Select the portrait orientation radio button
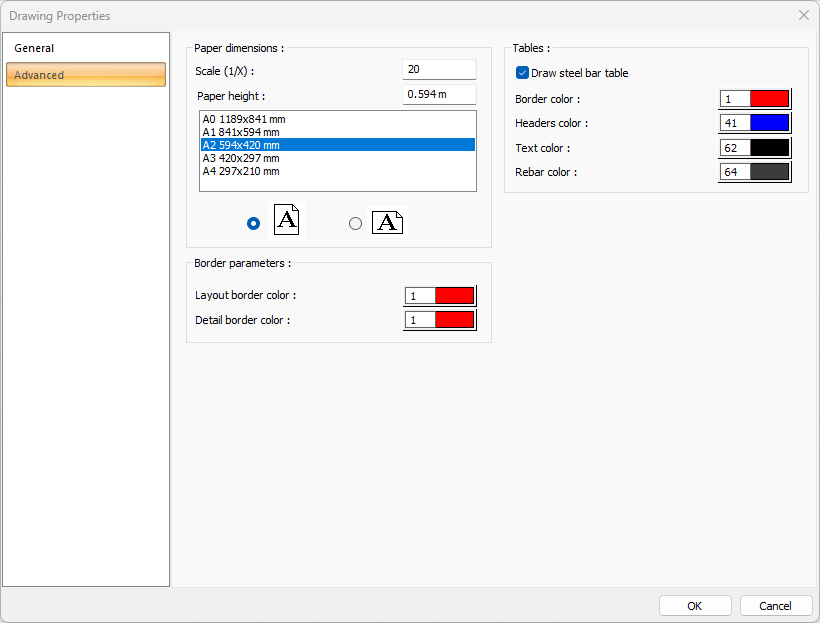This screenshot has width=820, height=623. coord(254,224)
